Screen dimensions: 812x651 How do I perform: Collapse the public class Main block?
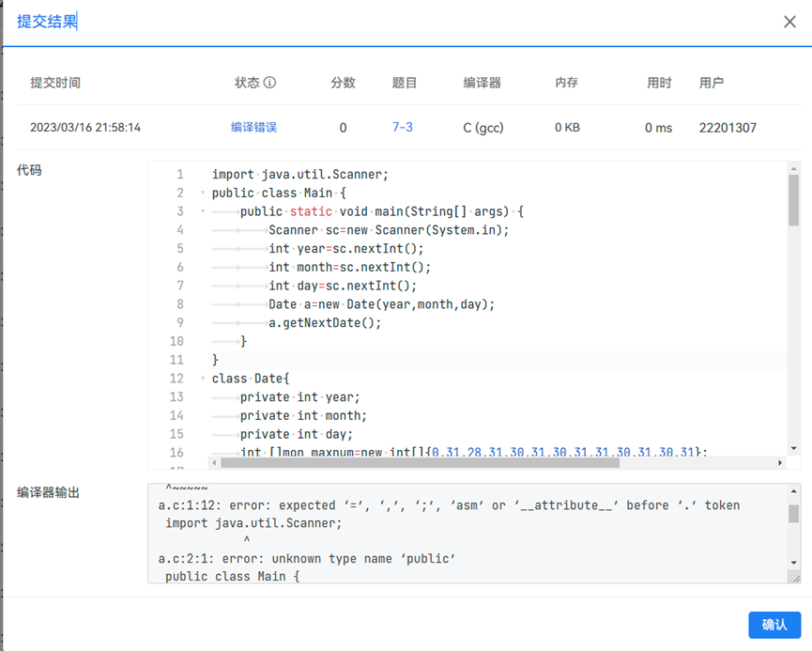[204, 194]
